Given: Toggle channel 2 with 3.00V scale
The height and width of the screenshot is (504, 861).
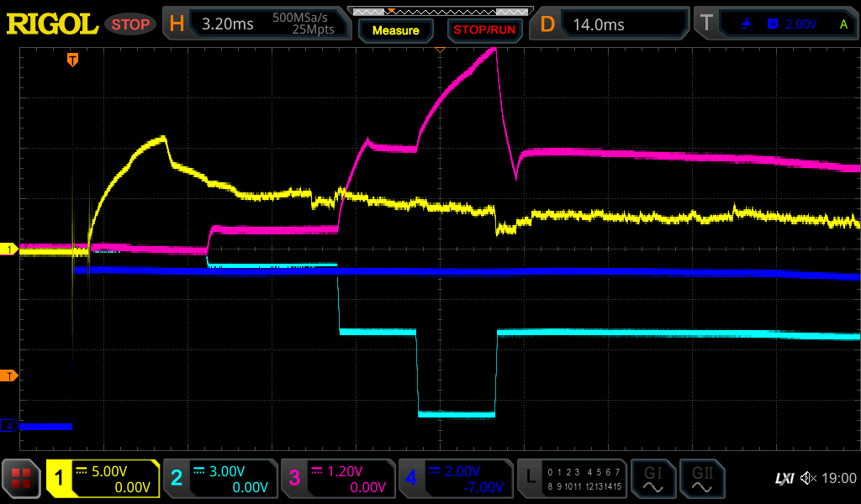Looking at the screenshot, I should (219, 479).
